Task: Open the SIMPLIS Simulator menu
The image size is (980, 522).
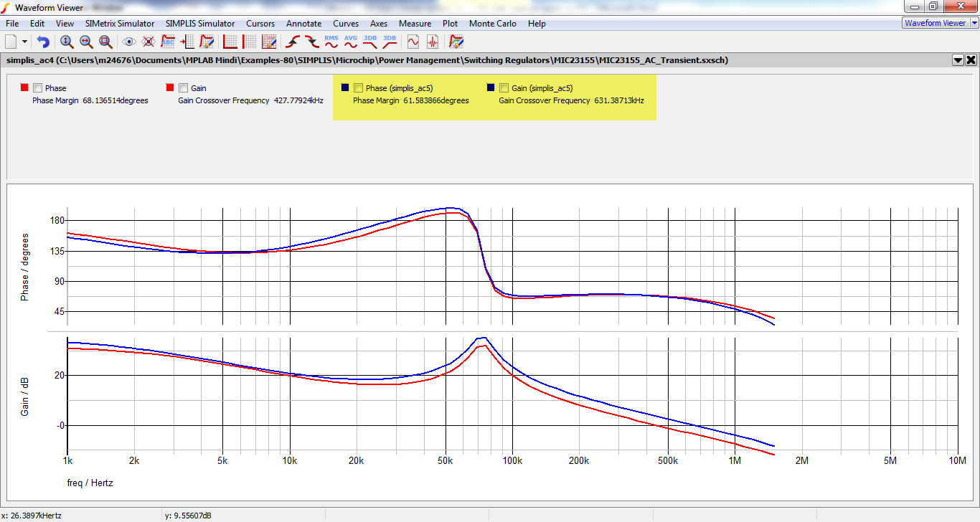Action: tap(200, 24)
